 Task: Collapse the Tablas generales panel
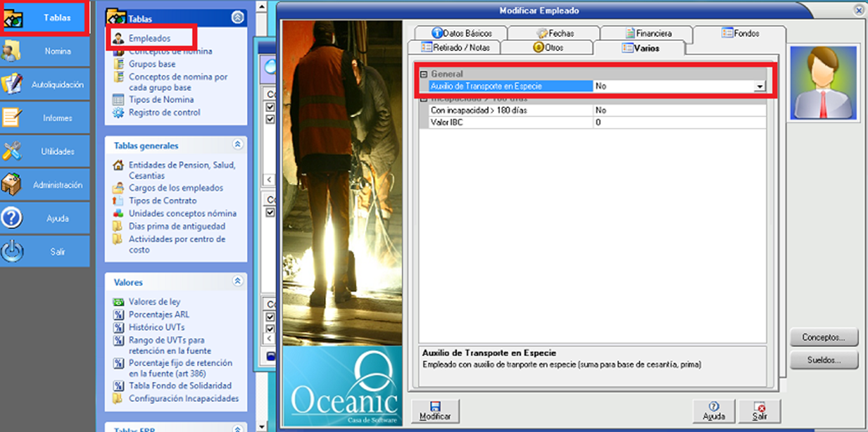237,145
